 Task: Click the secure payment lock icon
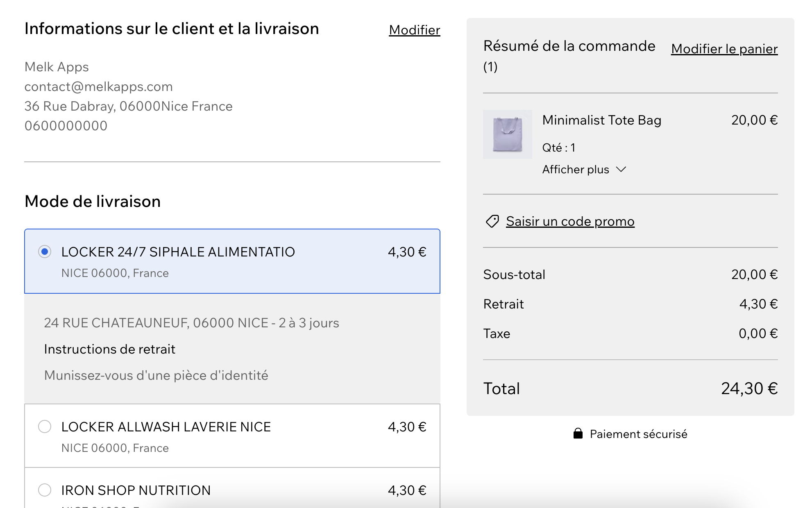coord(578,433)
